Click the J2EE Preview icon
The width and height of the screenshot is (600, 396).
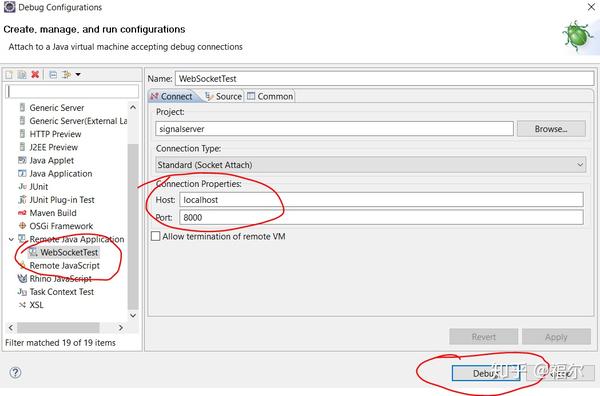[22, 147]
